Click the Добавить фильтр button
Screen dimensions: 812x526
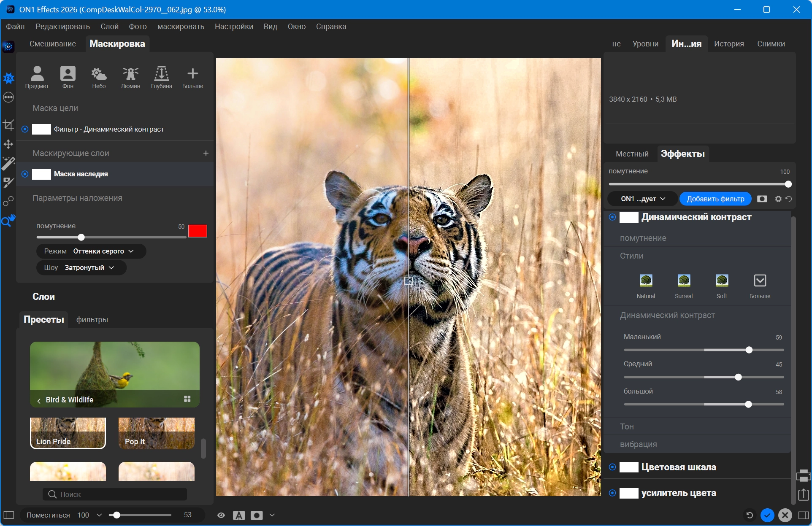point(715,199)
